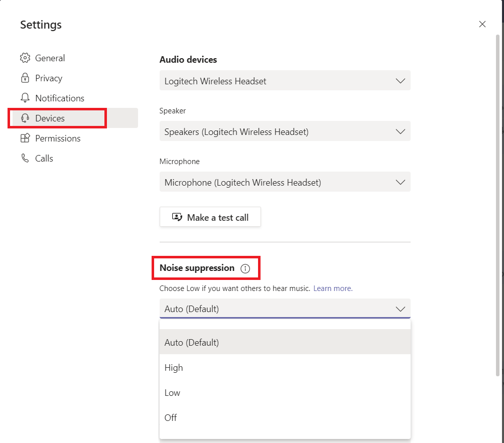Click the Devices headset icon
The image size is (504, 443).
pos(25,118)
